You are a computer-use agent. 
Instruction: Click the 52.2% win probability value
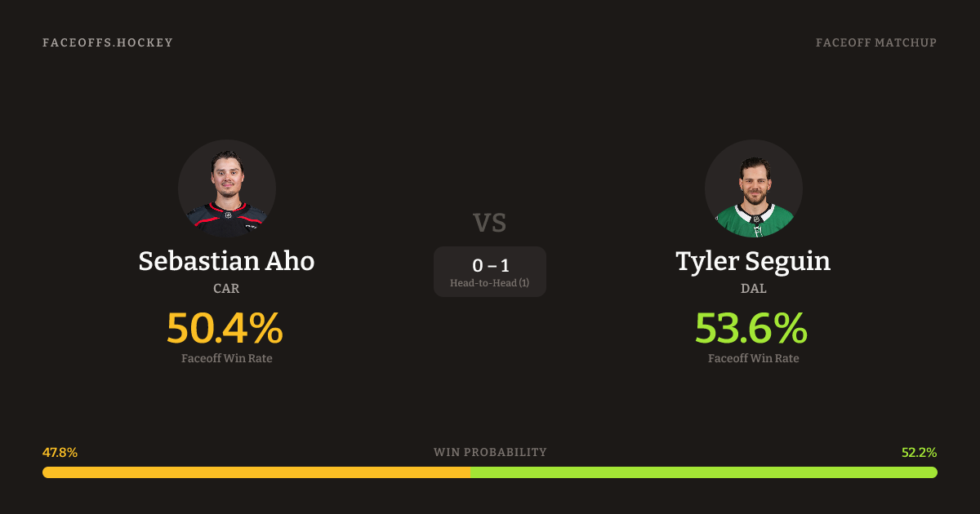tap(919, 452)
